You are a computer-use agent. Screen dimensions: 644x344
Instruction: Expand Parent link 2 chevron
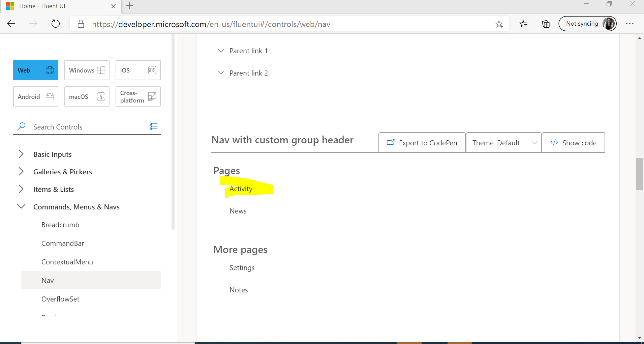pyautogui.click(x=221, y=73)
